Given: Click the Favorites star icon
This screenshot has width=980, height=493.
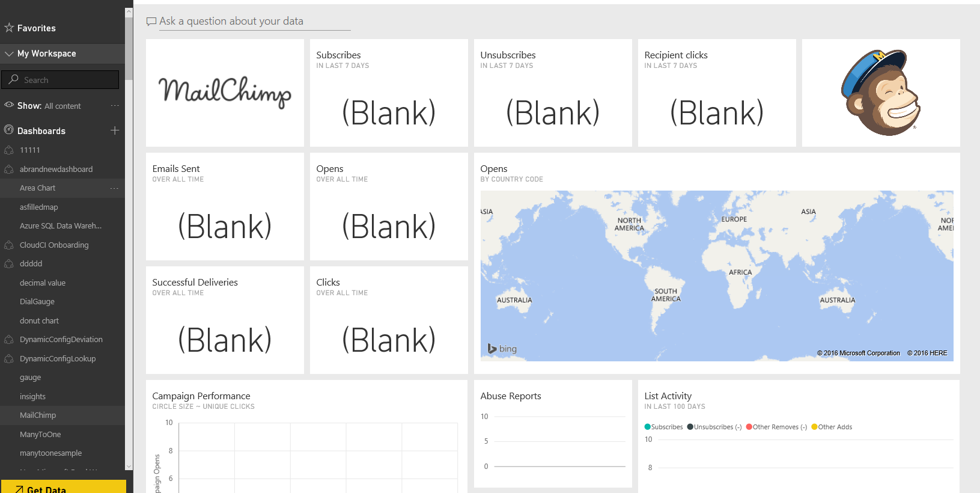Looking at the screenshot, I should click(9, 28).
